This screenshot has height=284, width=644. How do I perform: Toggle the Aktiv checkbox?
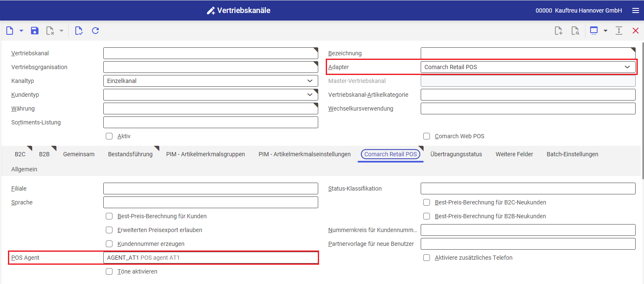110,136
